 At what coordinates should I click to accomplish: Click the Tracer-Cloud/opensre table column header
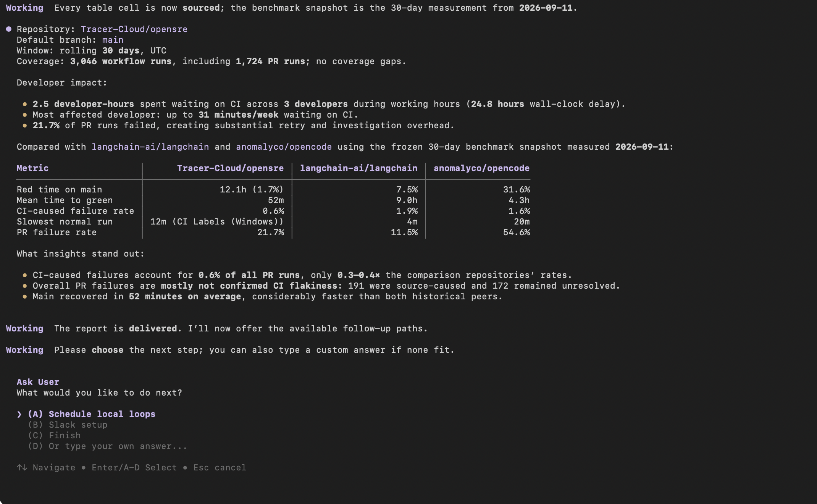230,168
